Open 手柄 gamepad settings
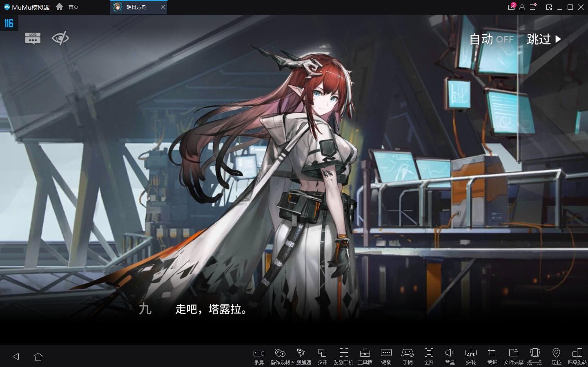 click(x=408, y=356)
